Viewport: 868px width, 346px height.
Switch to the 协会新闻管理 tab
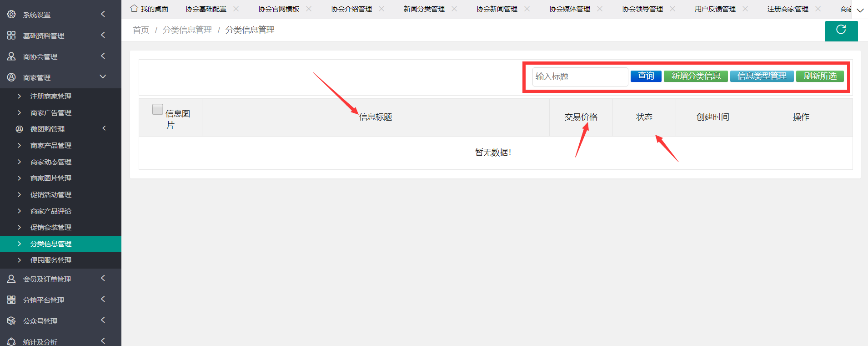click(x=497, y=9)
